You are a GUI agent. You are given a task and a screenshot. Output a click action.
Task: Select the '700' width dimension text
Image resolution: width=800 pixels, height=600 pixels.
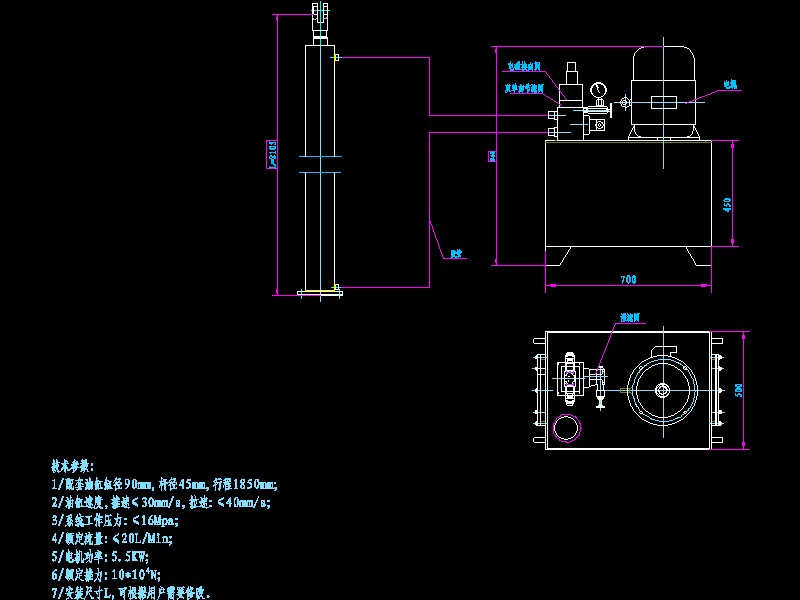628,280
